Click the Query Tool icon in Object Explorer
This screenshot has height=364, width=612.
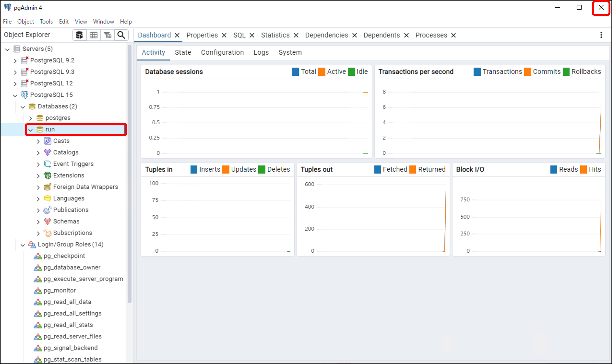click(x=80, y=35)
